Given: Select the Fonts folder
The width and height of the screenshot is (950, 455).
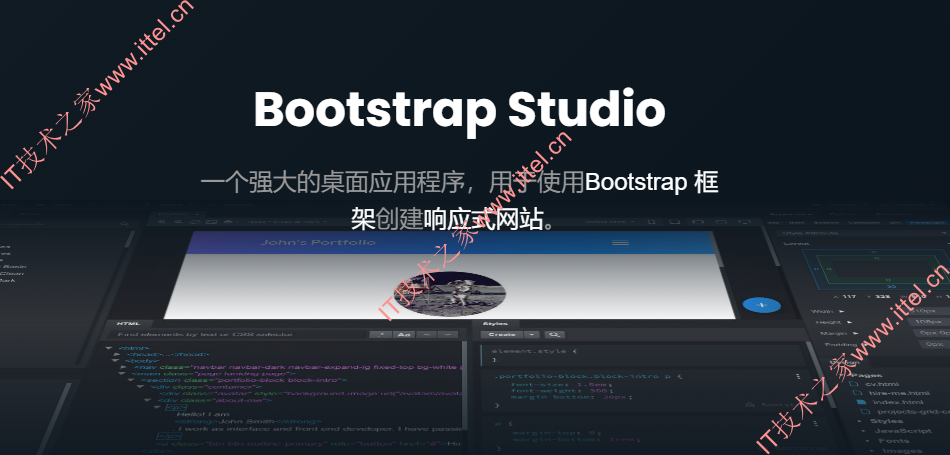Looking at the screenshot, I should [x=893, y=440].
